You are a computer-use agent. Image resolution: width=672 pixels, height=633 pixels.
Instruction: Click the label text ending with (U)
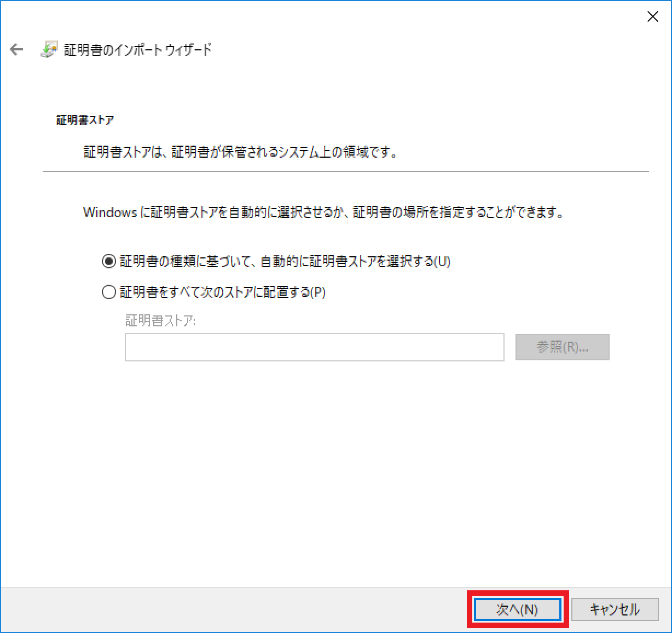[285, 262]
